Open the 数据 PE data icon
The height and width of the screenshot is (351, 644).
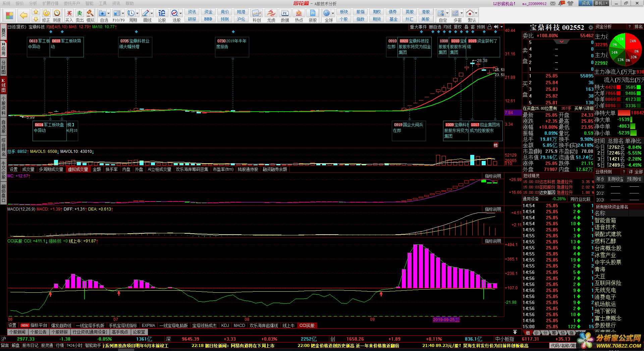click(x=285, y=15)
